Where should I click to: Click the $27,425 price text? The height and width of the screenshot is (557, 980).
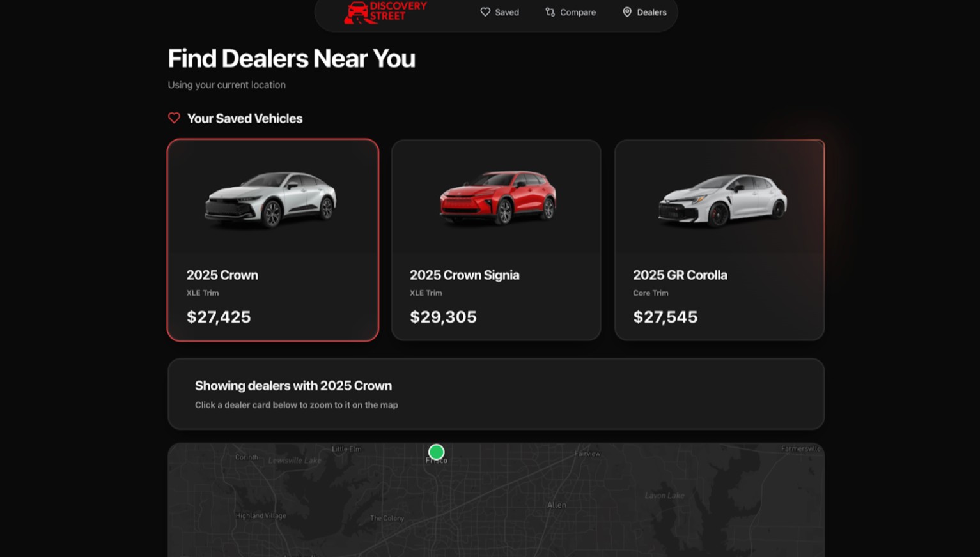click(x=219, y=317)
